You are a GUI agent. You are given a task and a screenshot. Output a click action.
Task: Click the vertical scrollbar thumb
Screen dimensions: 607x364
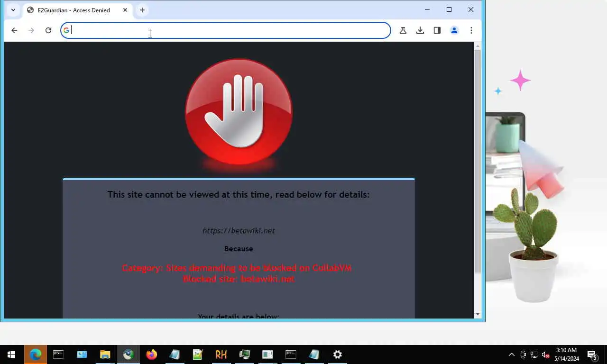tap(478, 161)
